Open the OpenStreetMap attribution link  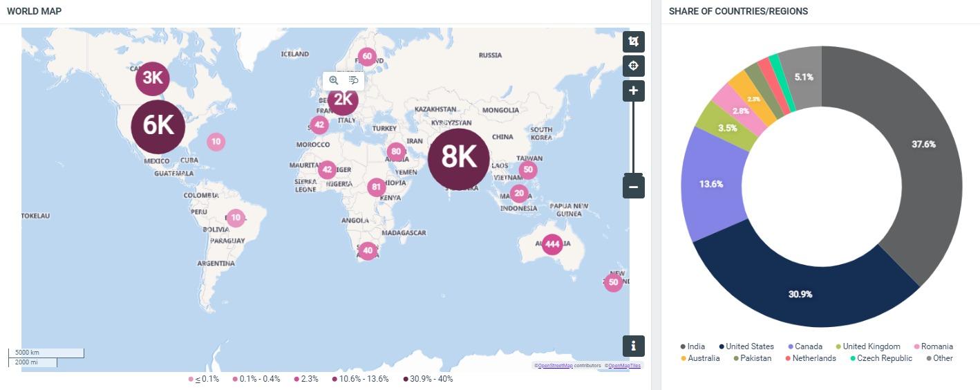[556, 365]
